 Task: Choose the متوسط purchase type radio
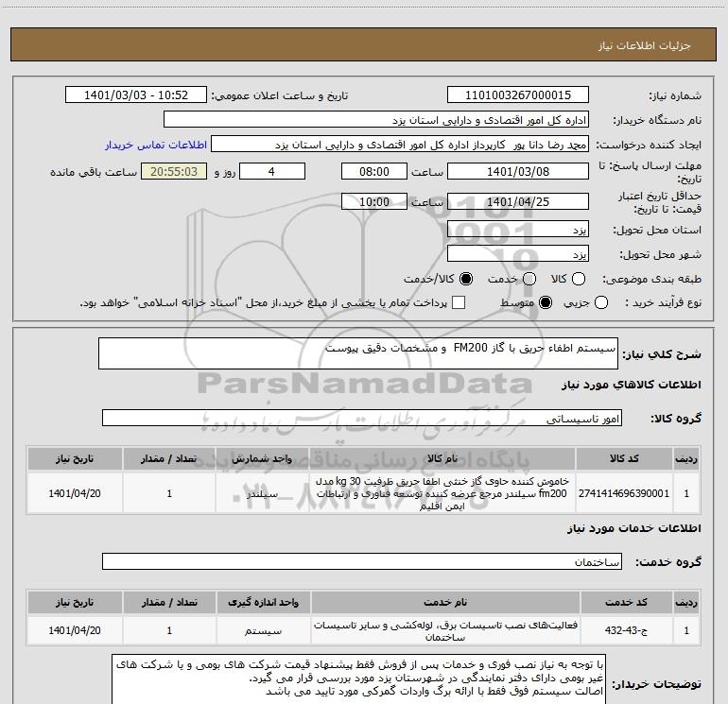click(x=546, y=303)
